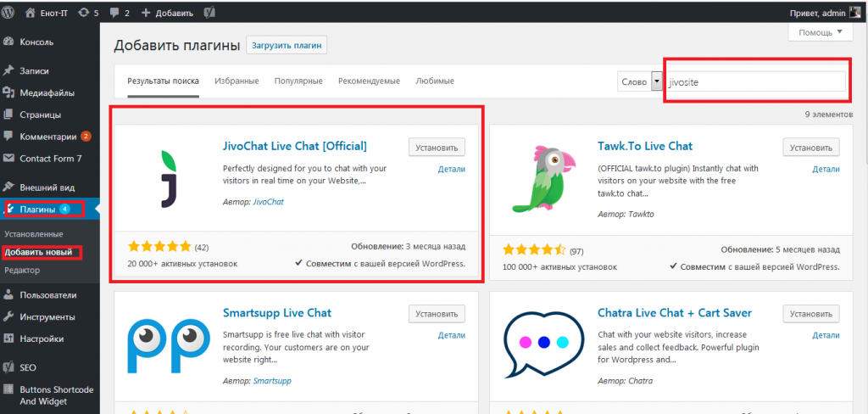Open the pending updates icon (5)
The height and width of the screenshot is (414, 868).
pyautogui.click(x=88, y=12)
